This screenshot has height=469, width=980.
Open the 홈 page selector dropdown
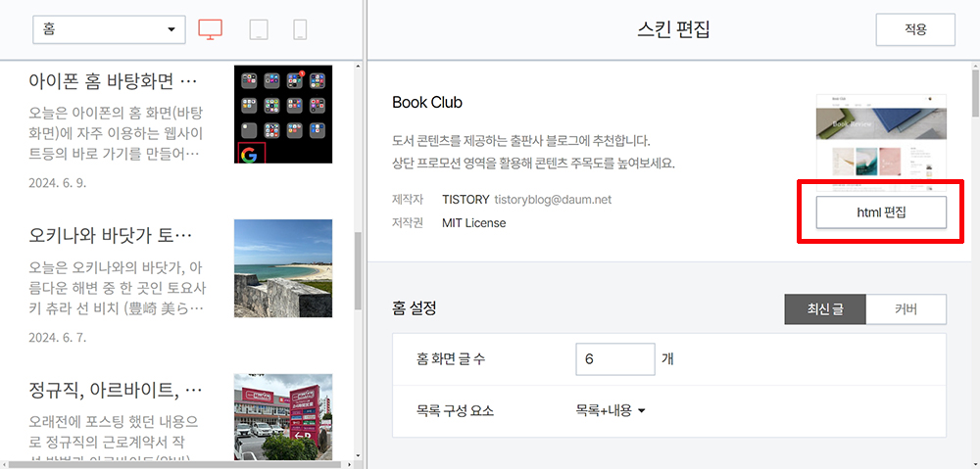[x=110, y=29]
